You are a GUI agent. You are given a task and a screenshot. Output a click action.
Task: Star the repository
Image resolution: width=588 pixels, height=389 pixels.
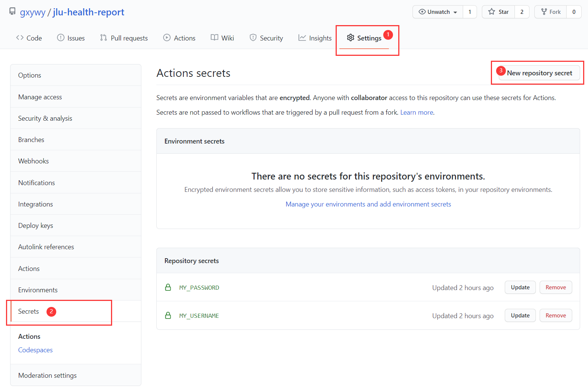[x=498, y=12]
